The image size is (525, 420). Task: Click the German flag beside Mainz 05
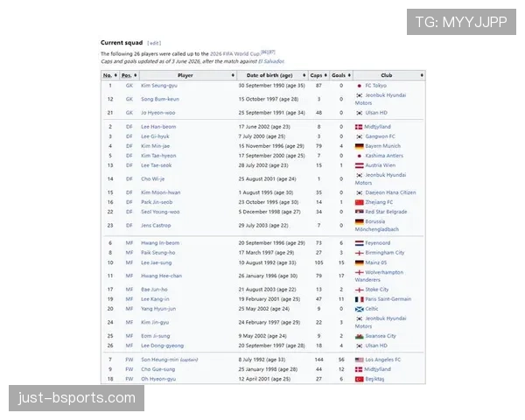click(x=360, y=262)
